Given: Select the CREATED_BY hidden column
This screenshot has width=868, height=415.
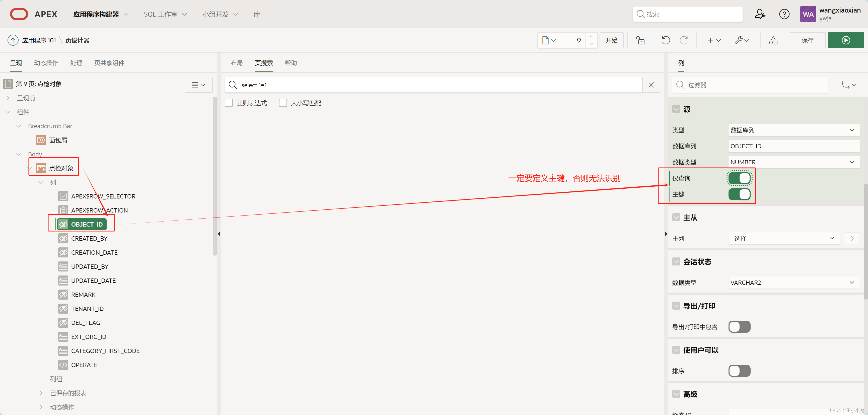Looking at the screenshot, I should click(89, 238).
